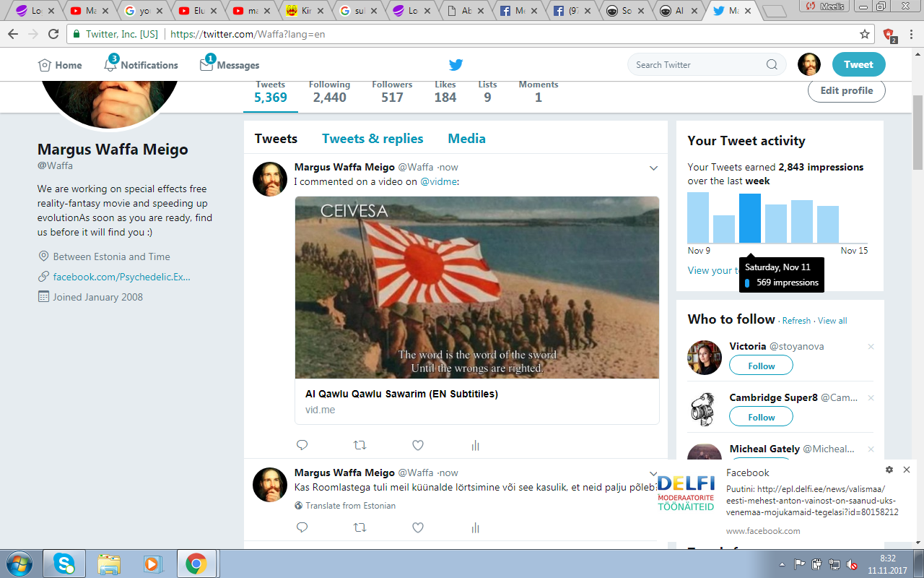Click View all in Who to follow
Screen dimensions: 924x578
coord(832,321)
